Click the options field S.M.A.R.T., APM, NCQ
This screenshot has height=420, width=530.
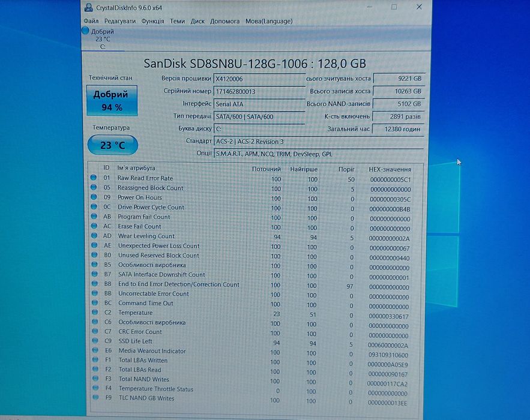coord(318,154)
